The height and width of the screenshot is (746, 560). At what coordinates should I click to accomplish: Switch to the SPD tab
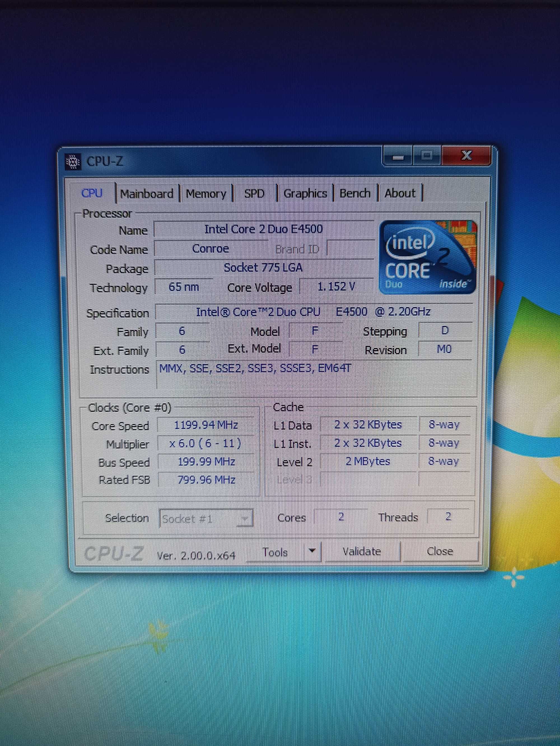pos(254,194)
